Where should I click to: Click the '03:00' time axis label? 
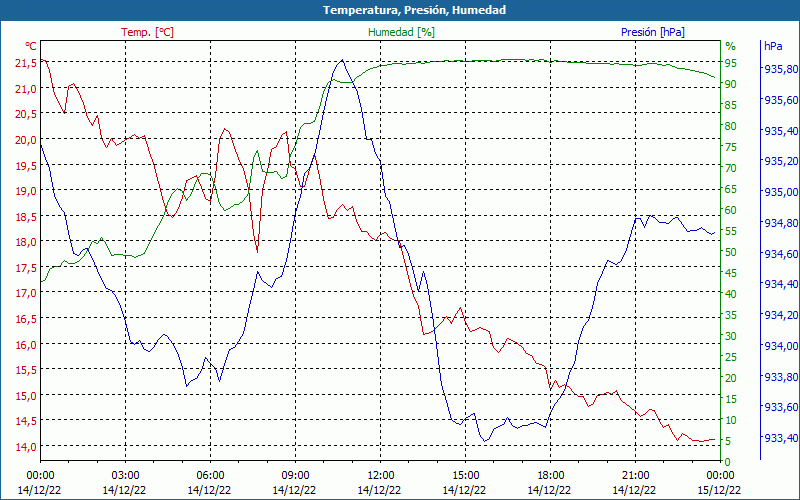[125, 476]
